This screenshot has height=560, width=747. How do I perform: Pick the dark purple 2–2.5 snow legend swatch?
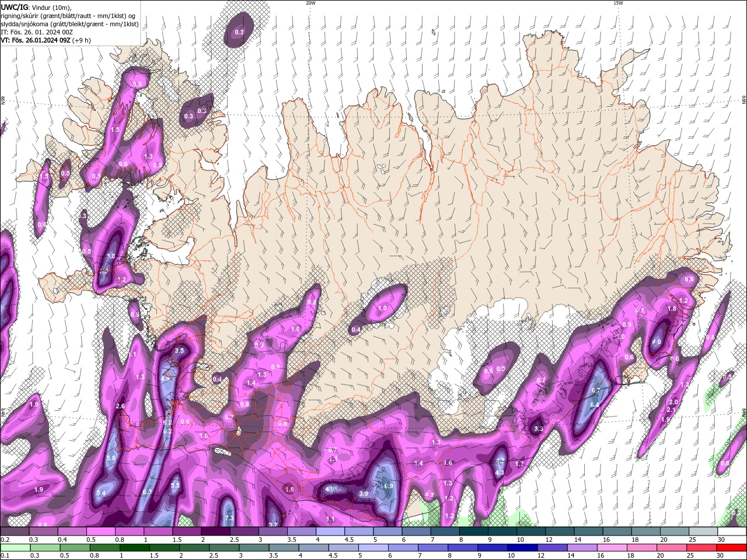point(216,531)
